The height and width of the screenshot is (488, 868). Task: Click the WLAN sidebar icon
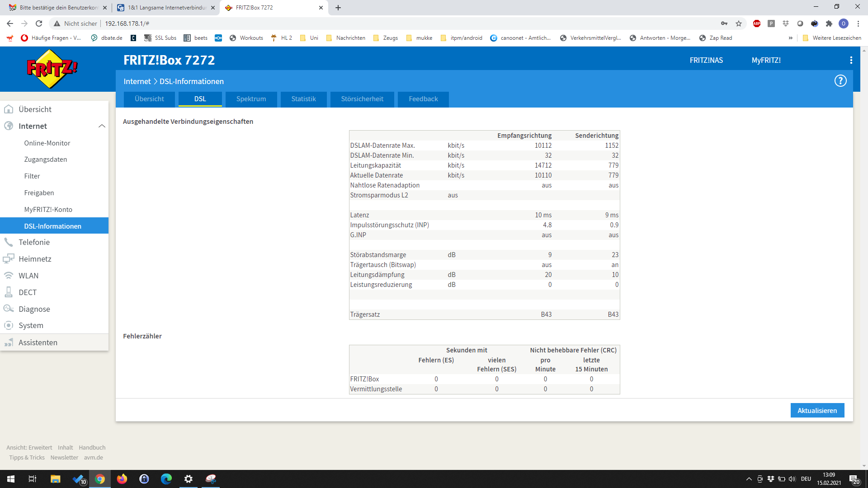click(9, 276)
